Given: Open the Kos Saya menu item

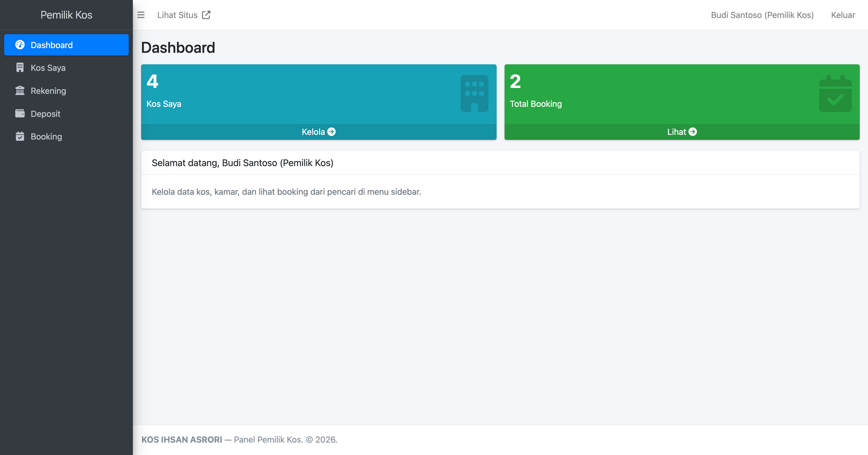Looking at the screenshot, I should [48, 68].
